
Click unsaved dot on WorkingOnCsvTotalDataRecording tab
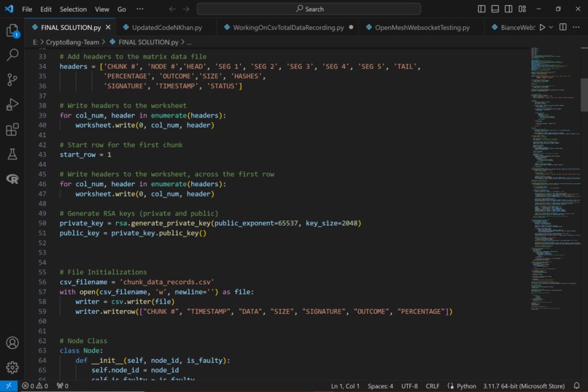point(351,27)
